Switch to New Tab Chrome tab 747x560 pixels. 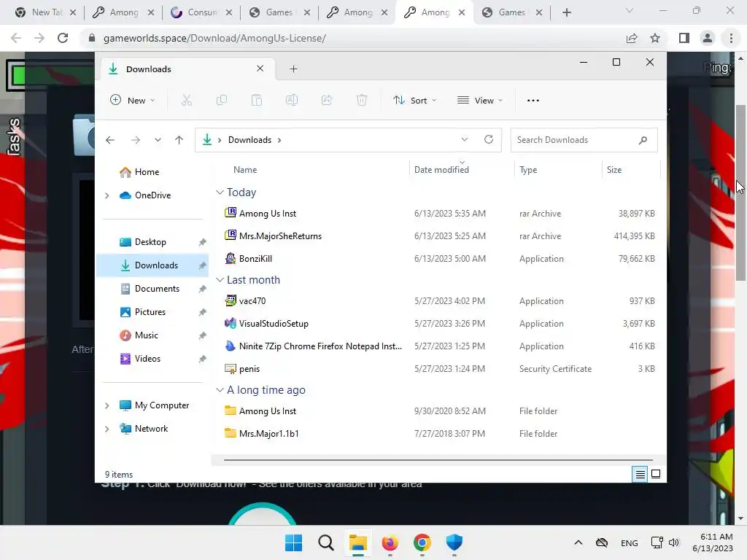[46, 12]
